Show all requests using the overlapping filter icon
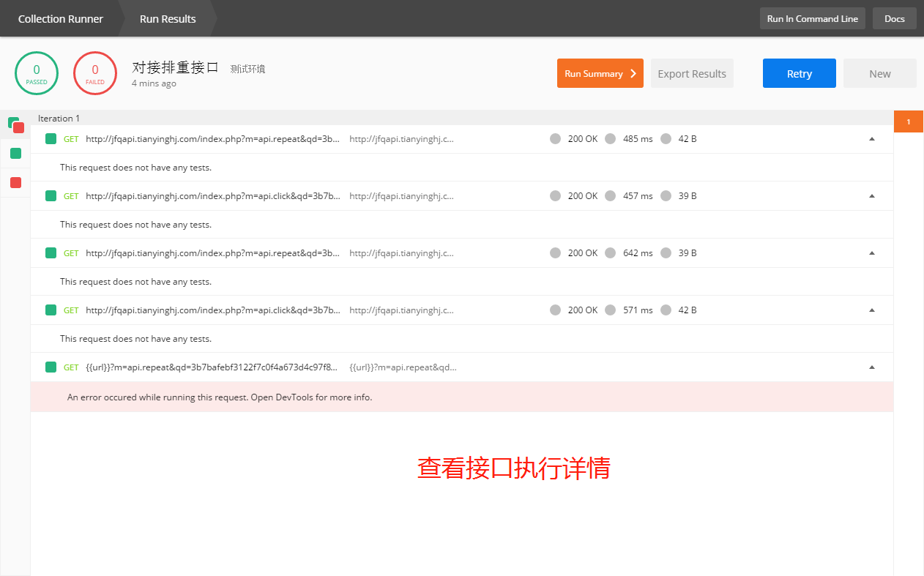 click(x=15, y=124)
